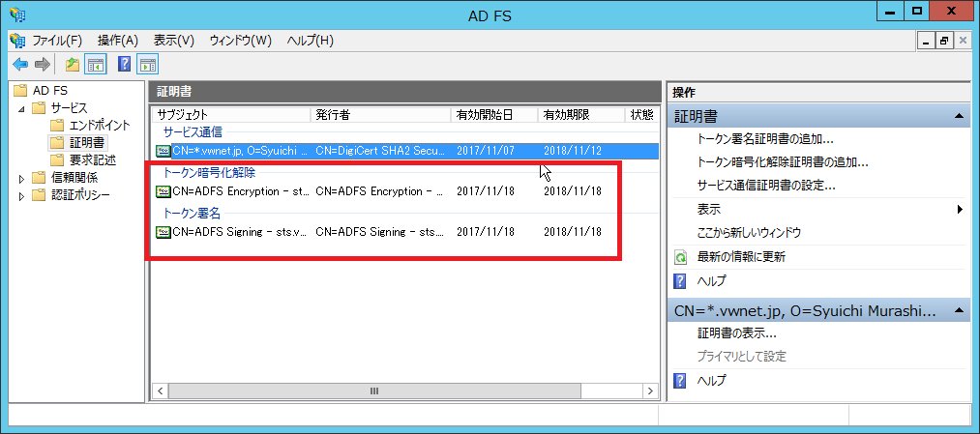This screenshot has width=980, height=434.
Task: Sort by the 有効期限 column header
Action: (581, 115)
